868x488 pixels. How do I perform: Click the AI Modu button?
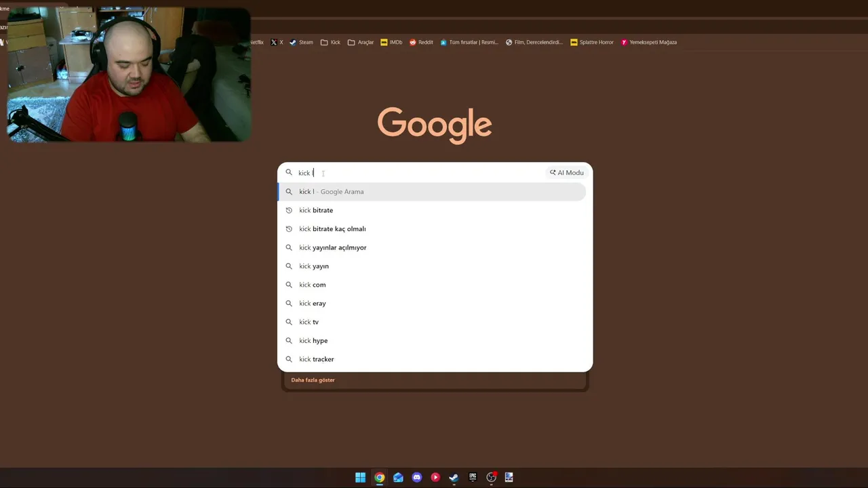pos(566,173)
